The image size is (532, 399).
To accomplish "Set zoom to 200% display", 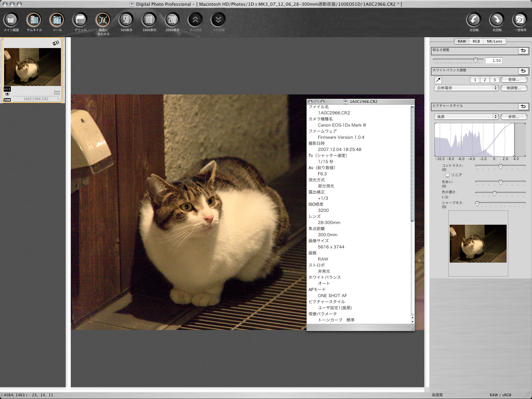I will click(x=172, y=20).
